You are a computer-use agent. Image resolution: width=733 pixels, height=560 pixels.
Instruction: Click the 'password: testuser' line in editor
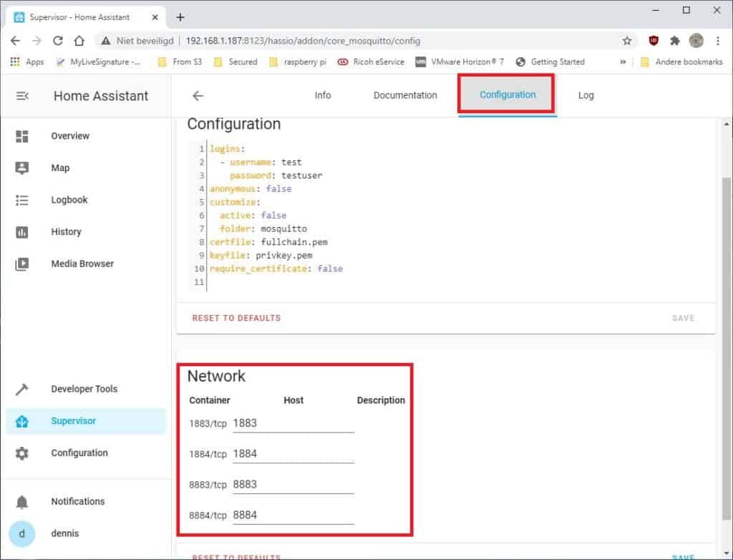tap(276, 175)
